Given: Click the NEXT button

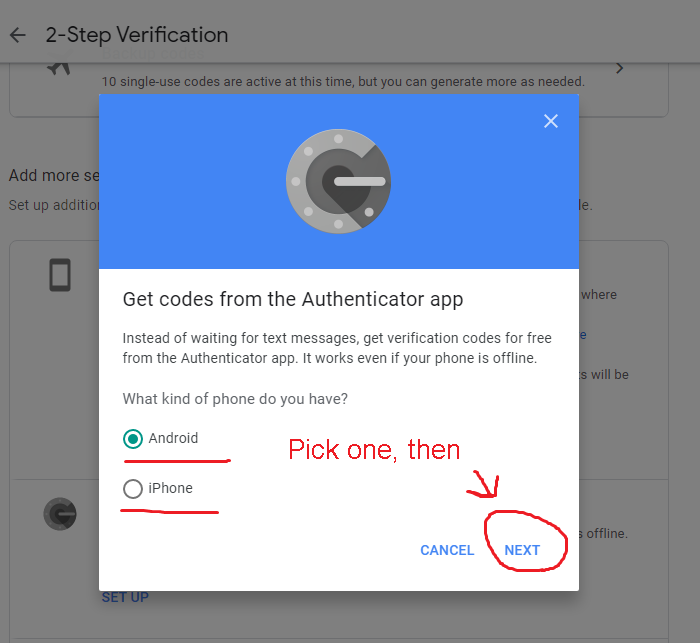Looking at the screenshot, I should click(522, 550).
